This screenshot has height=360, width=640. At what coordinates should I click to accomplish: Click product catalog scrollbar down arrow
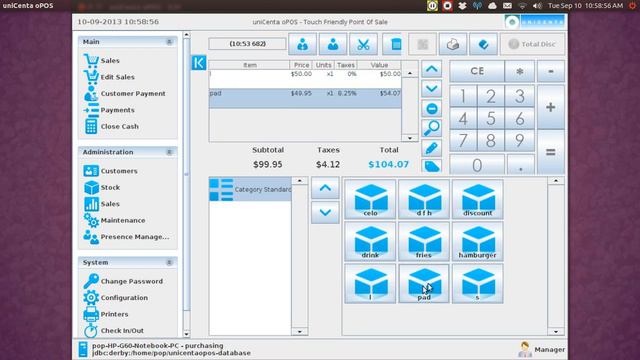(556, 331)
